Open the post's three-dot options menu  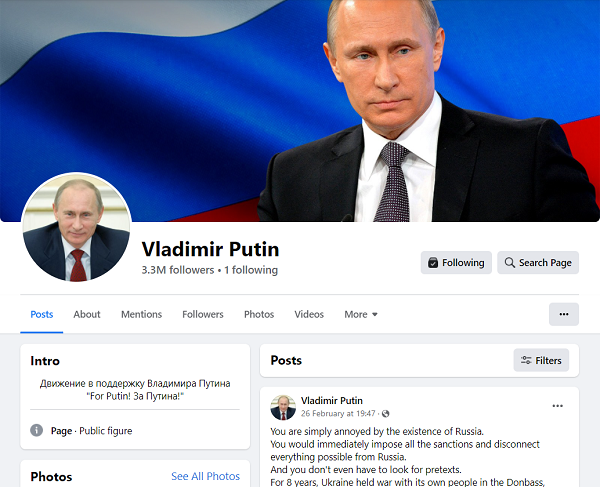pos(558,406)
